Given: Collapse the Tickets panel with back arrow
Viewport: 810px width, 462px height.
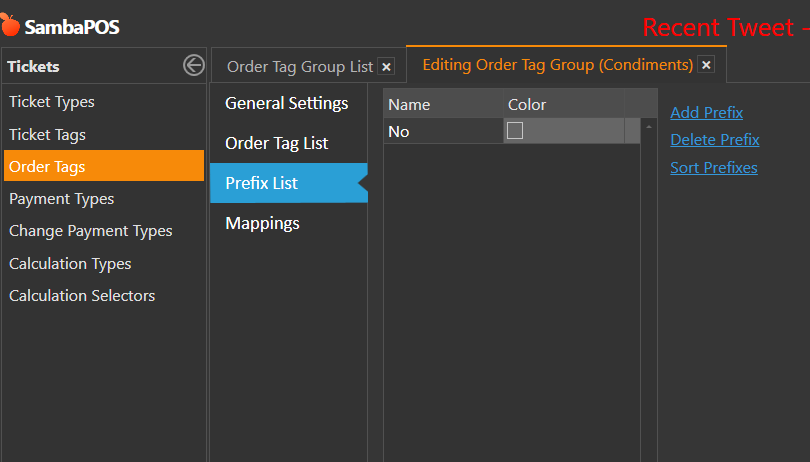Looking at the screenshot, I should pyautogui.click(x=194, y=66).
